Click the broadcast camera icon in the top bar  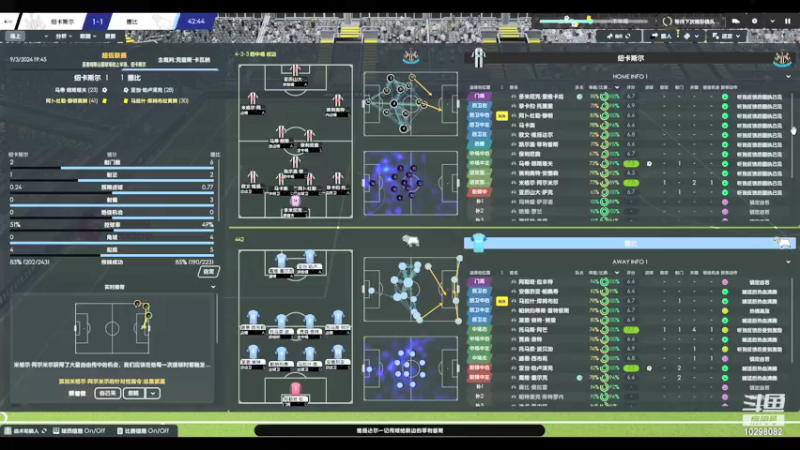click(736, 21)
